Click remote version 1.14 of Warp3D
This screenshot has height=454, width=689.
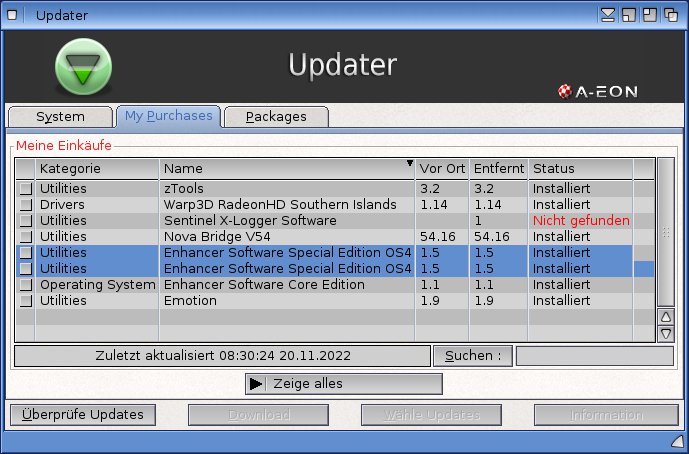click(488, 205)
